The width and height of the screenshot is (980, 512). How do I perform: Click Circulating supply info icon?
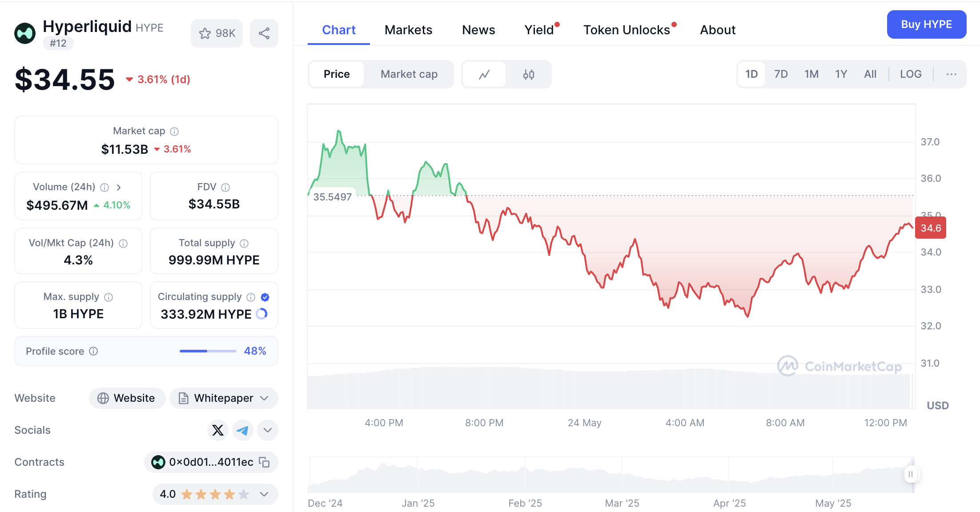click(251, 297)
